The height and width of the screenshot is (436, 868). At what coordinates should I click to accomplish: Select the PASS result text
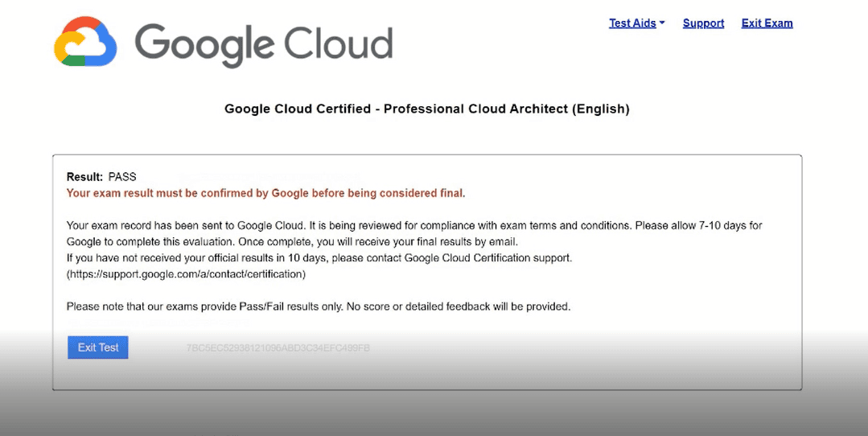(122, 177)
